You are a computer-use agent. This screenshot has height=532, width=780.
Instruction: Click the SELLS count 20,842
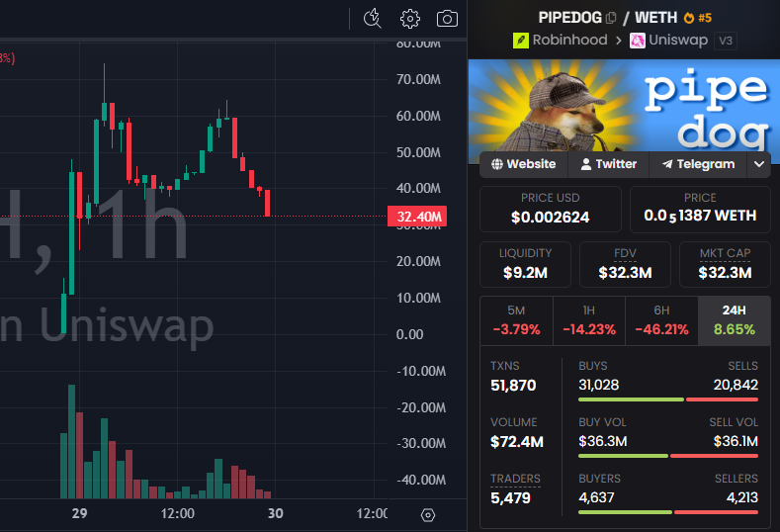[736, 385]
